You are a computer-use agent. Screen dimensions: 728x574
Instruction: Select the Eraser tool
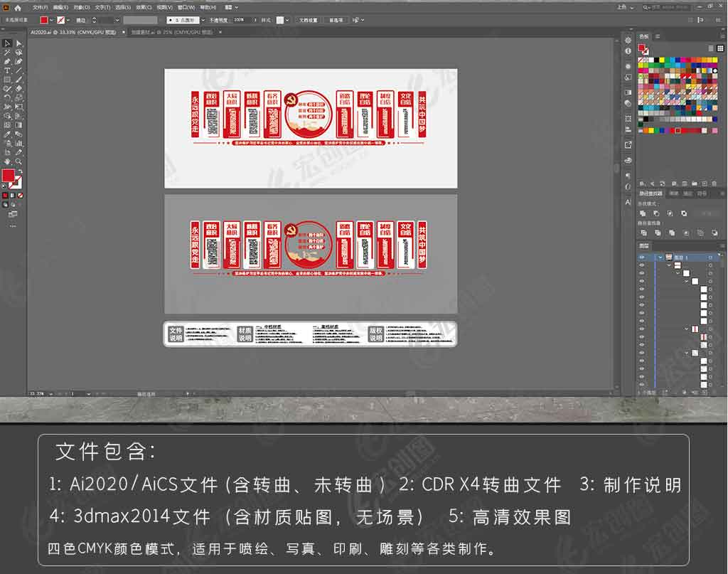18,88
